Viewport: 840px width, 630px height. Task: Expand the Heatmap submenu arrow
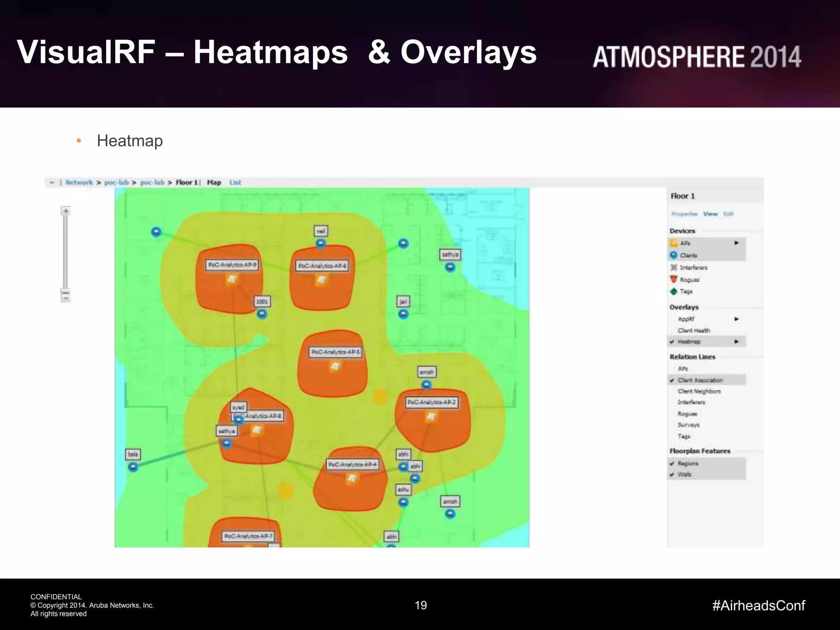[x=736, y=342]
